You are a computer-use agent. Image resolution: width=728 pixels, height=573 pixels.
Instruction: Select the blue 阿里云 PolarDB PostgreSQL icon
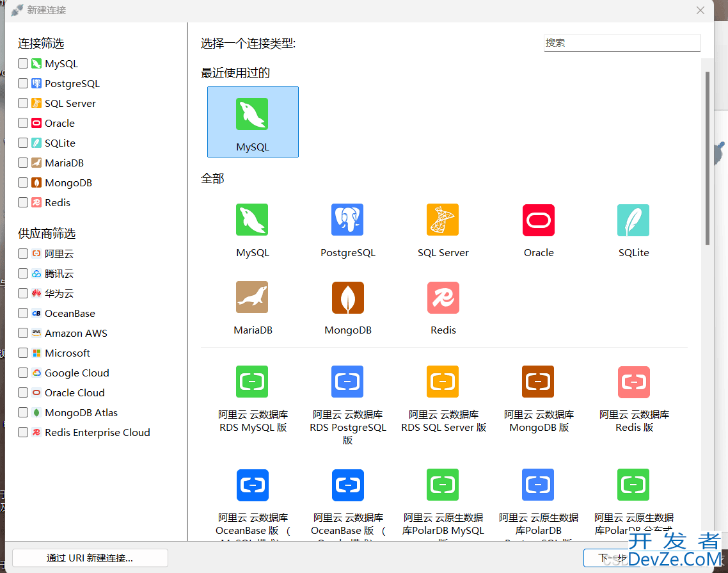(x=538, y=485)
